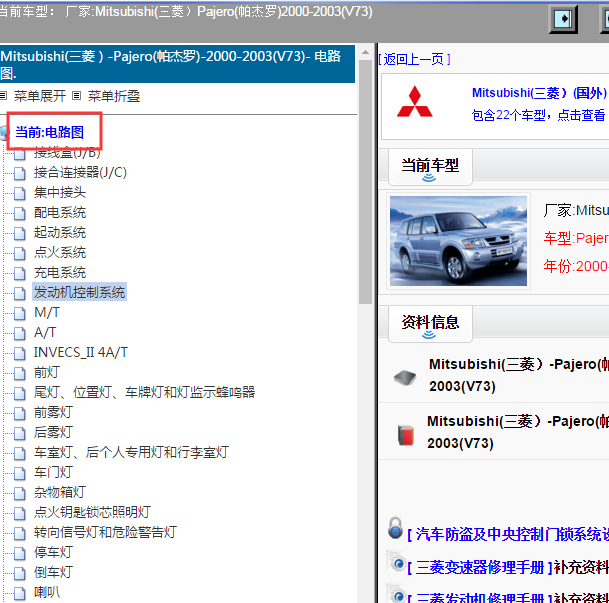The height and width of the screenshot is (603, 609).
Task: Open 点火钥匙锁芯照明灯 entry
Action: click(92, 512)
